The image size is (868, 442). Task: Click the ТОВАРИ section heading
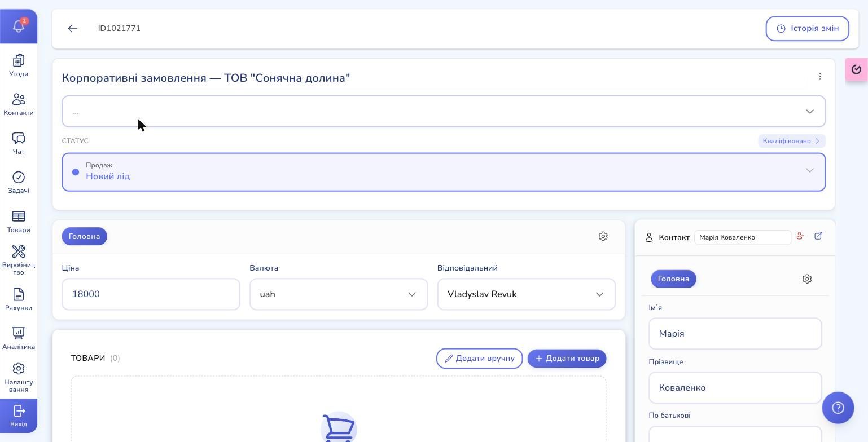coord(88,358)
